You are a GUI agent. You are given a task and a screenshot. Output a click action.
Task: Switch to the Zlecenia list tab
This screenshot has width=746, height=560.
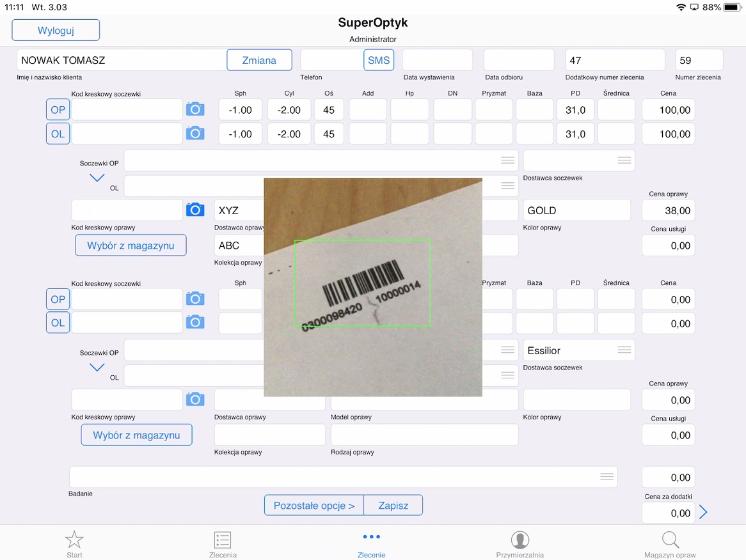point(223,544)
